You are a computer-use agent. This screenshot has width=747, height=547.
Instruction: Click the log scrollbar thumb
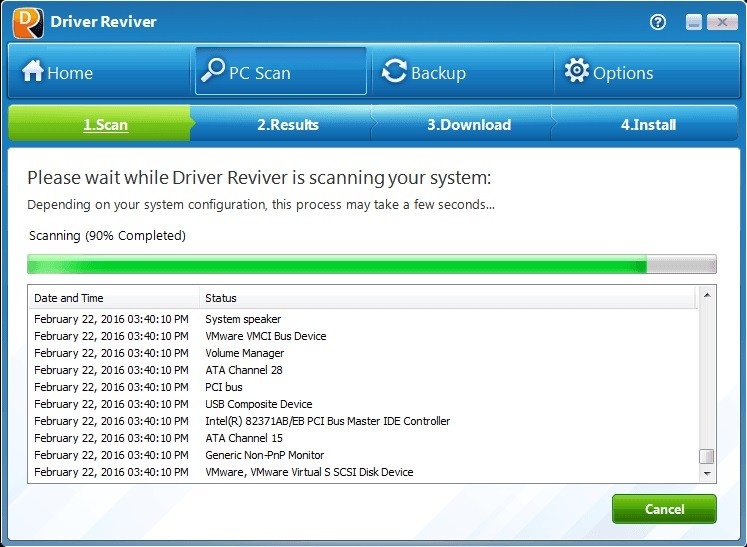pyautogui.click(x=707, y=456)
